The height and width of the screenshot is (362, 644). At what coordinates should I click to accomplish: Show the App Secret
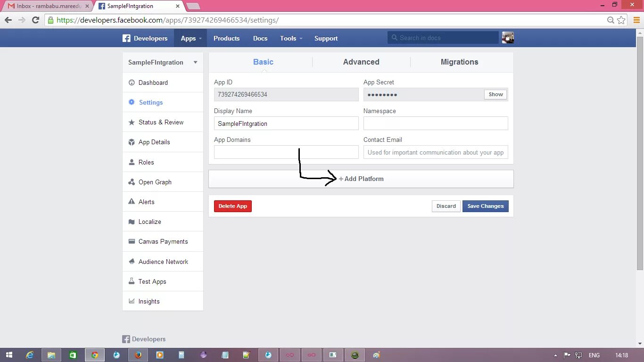[x=495, y=94]
